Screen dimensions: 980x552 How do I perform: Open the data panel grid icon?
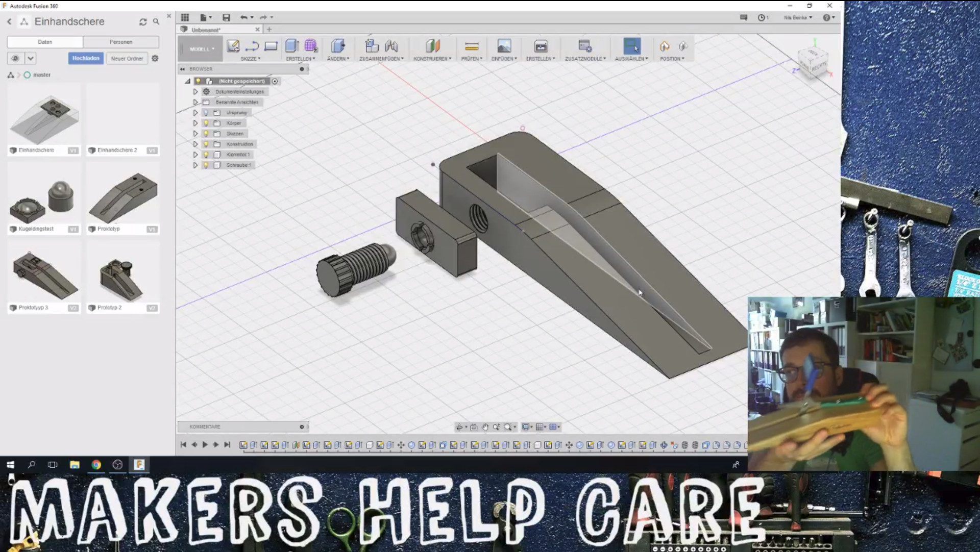(185, 17)
